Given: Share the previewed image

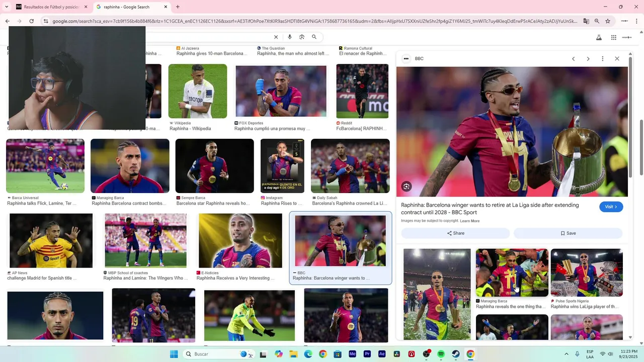Looking at the screenshot, I should [x=455, y=233].
